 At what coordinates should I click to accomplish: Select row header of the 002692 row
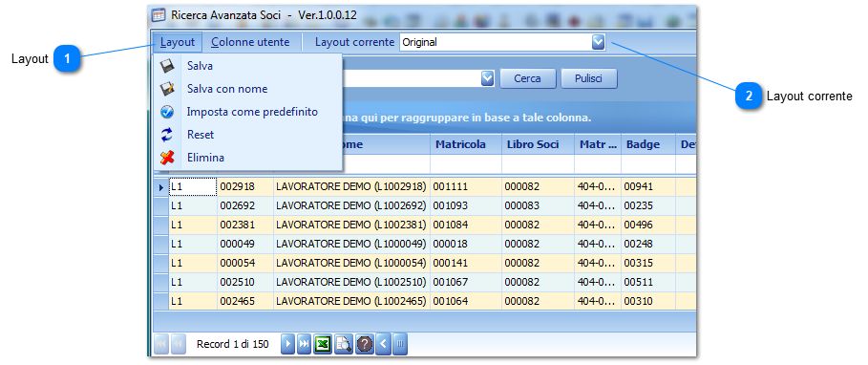tap(161, 206)
